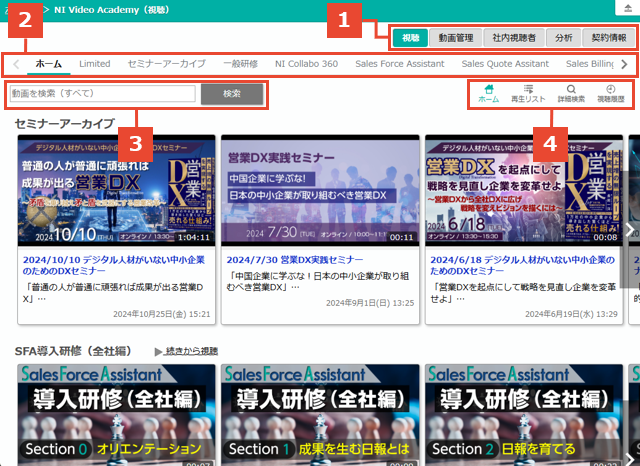Image resolution: width=640 pixels, height=466 pixels.
Task: Open the 2024/10/10 デジタル人材 seminar title link
Action: pos(114,265)
